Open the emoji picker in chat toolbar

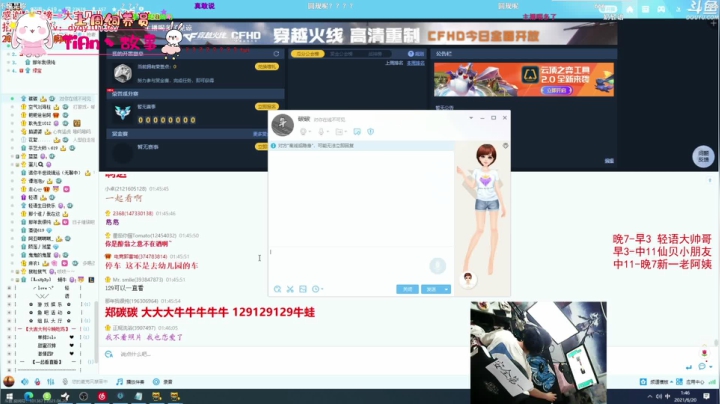pyautogui.click(x=277, y=289)
